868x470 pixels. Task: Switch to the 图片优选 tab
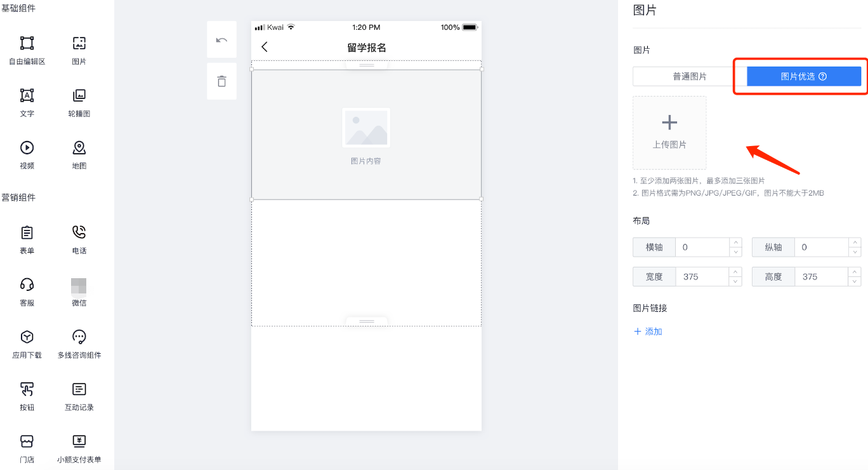click(804, 76)
